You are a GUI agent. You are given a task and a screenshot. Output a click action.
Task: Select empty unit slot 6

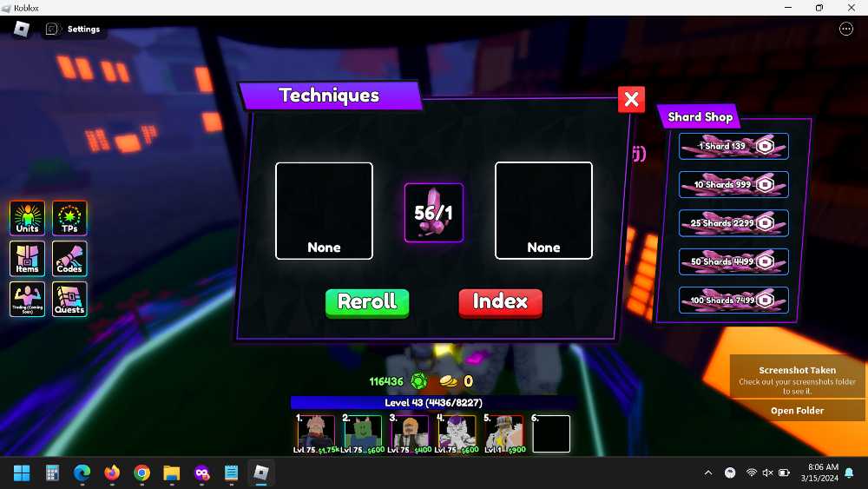pos(551,433)
